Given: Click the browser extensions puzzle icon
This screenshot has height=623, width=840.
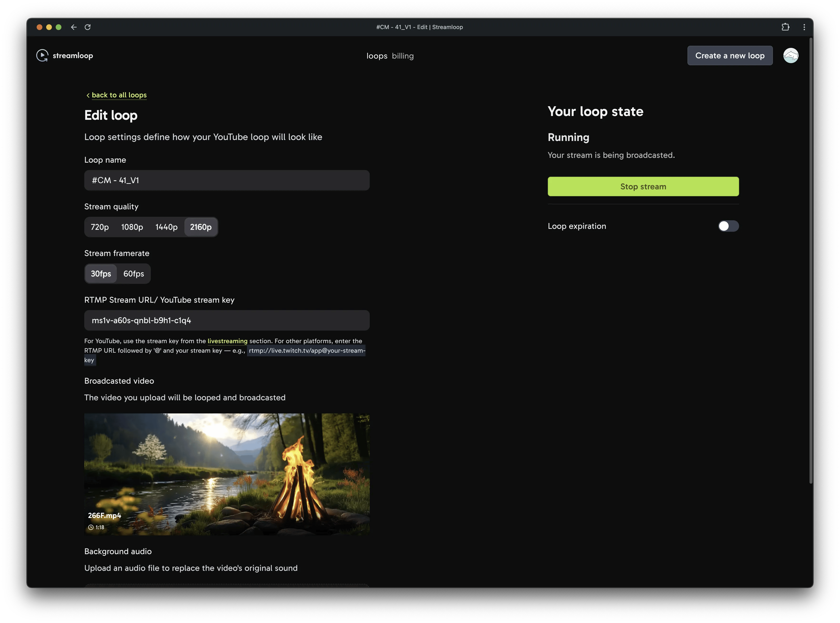Looking at the screenshot, I should coord(786,27).
